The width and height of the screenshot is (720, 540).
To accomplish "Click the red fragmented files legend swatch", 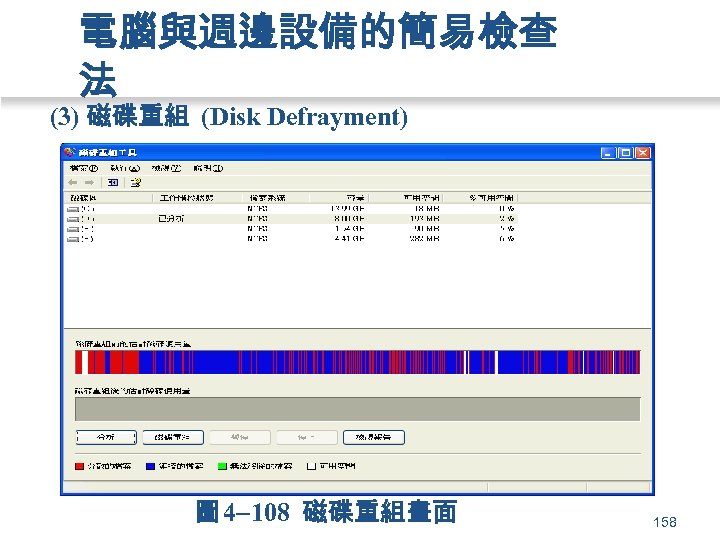I will point(79,467).
